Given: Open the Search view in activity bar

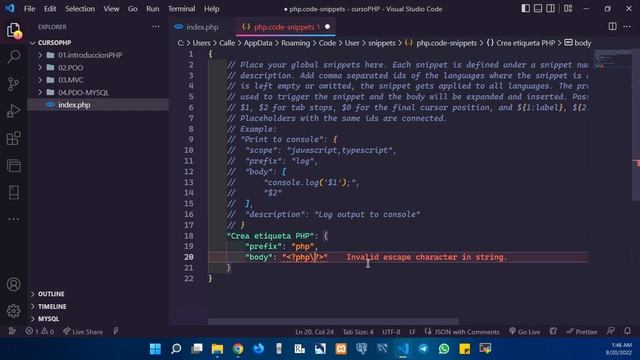Looking at the screenshot, I should [x=13, y=57].
